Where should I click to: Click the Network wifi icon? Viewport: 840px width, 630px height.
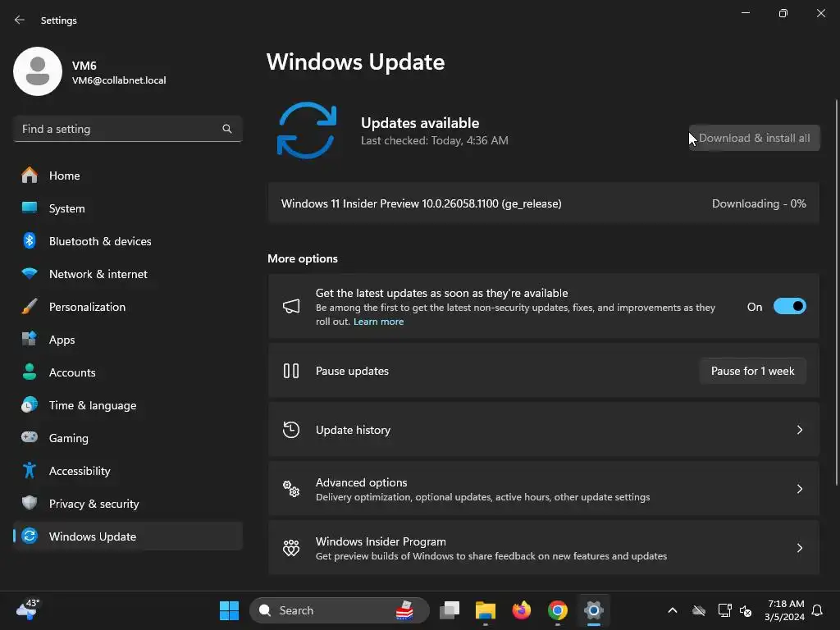click(30, 273)
